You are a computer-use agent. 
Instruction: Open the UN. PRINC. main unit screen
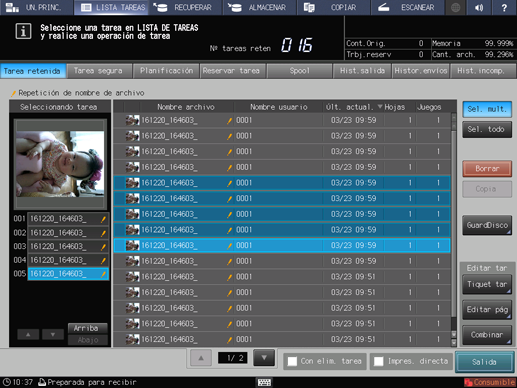tap(37, 7)
